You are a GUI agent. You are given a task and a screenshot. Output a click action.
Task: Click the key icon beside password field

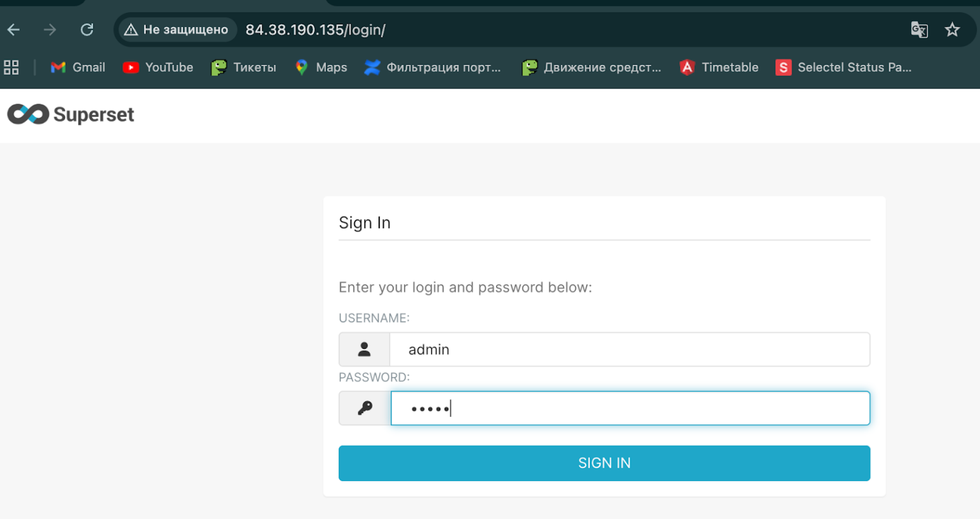click(x=364, y=409)
